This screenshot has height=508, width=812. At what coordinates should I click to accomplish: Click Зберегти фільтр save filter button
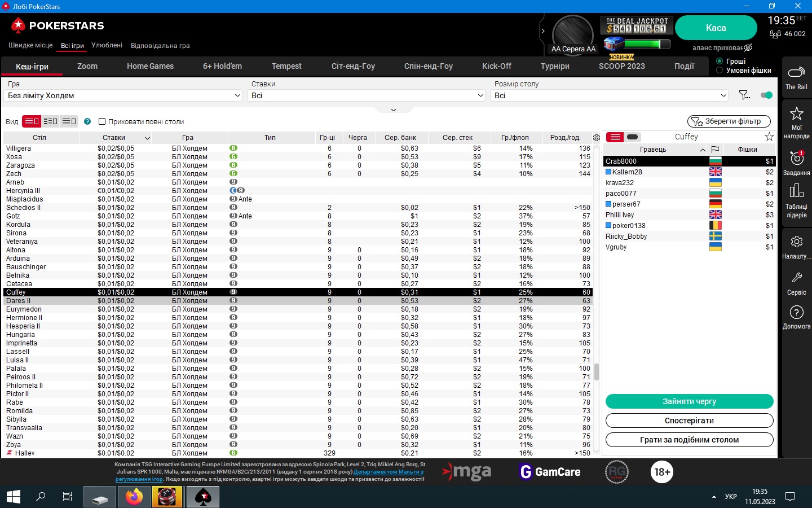(x=729, y=121)
